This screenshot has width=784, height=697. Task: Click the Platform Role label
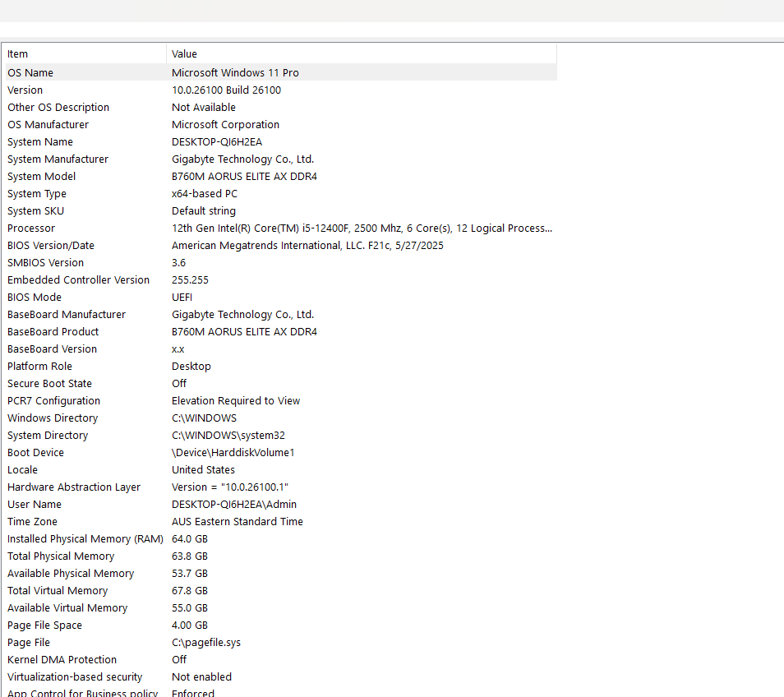click(39, 366)
